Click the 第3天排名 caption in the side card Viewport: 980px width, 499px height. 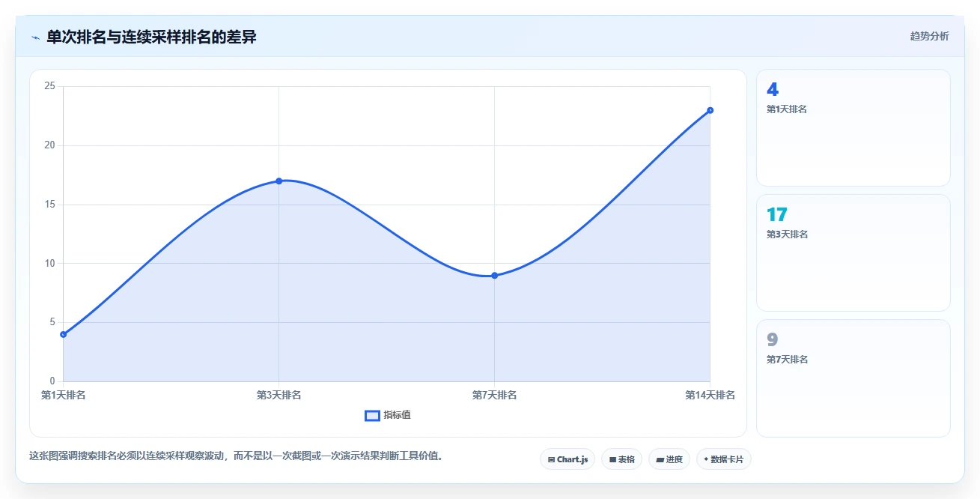pyautogui.click(x=787, y=235)
